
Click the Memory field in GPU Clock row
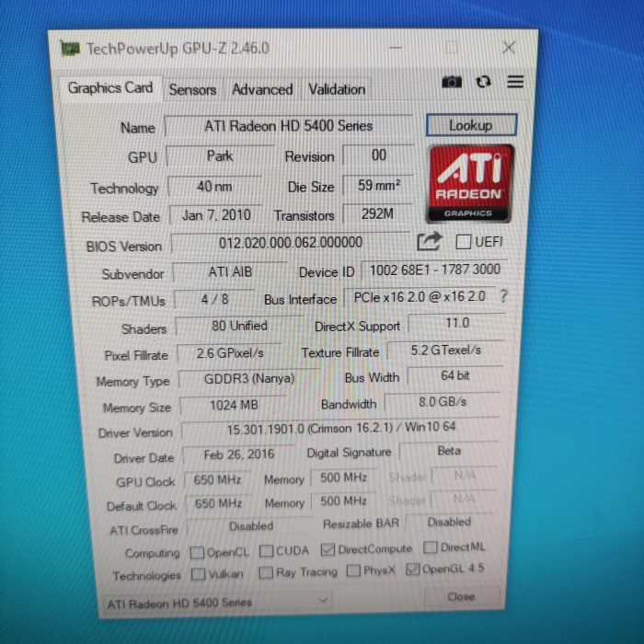(x=344, y=477)
